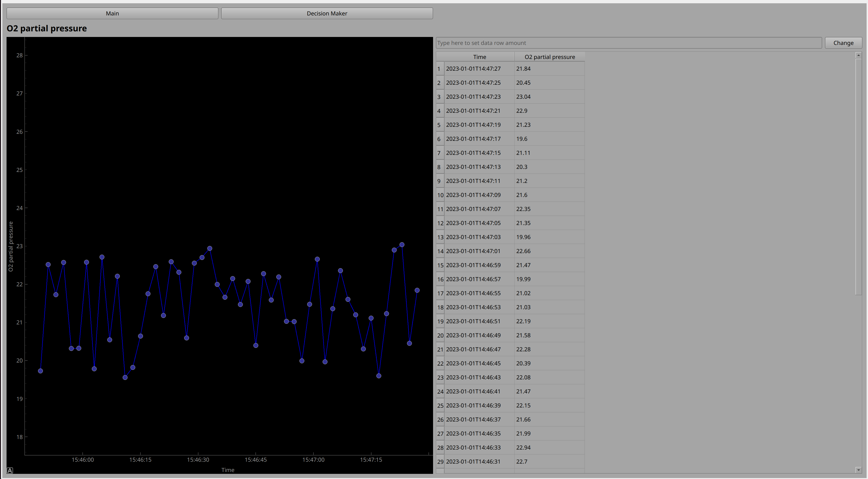This screenshot has height=479, width=868.
Task: Click the data row amount input field
Action: click(627, 43)
